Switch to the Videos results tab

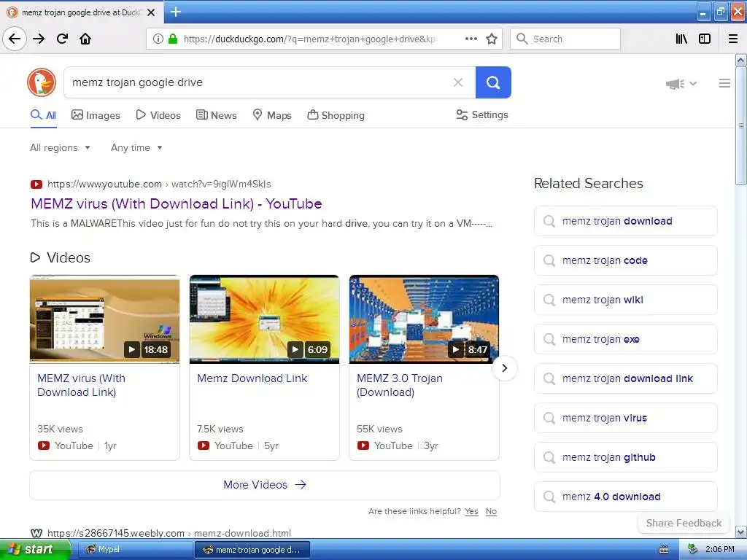[x=158, y=115]
